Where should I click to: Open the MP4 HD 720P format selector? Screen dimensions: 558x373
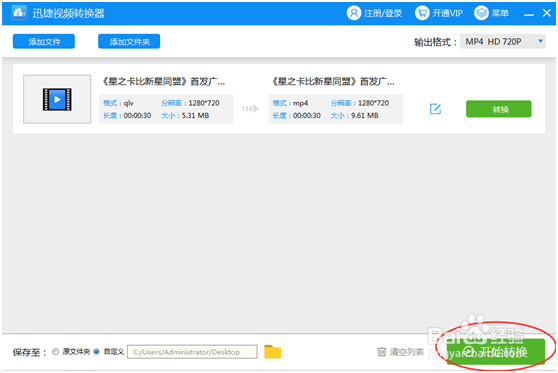pyautogui.click(x=502, y=42)
